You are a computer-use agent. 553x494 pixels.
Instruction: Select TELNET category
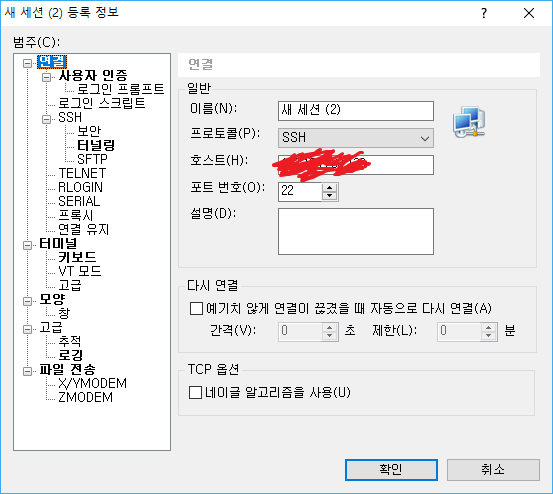[x=82, y=173]
